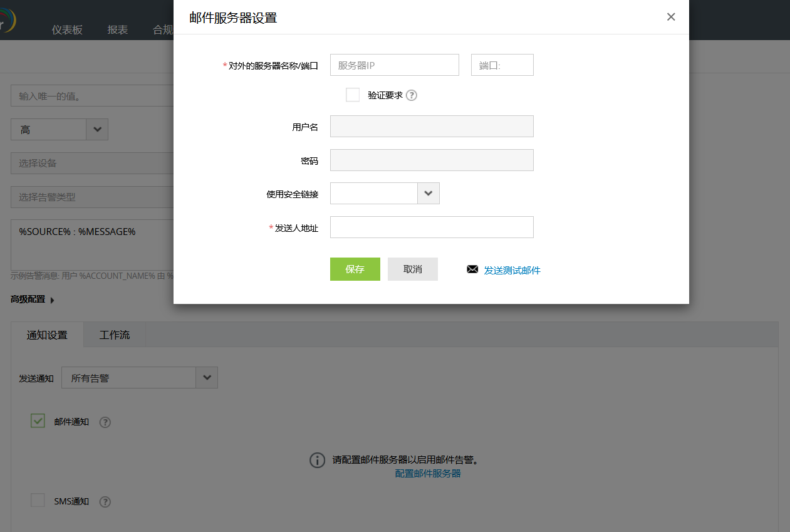Click the help icon beside 邮件通知
The height and width of the screenshot is (532, 790).
pyautogui.click(x=105, y=422)
